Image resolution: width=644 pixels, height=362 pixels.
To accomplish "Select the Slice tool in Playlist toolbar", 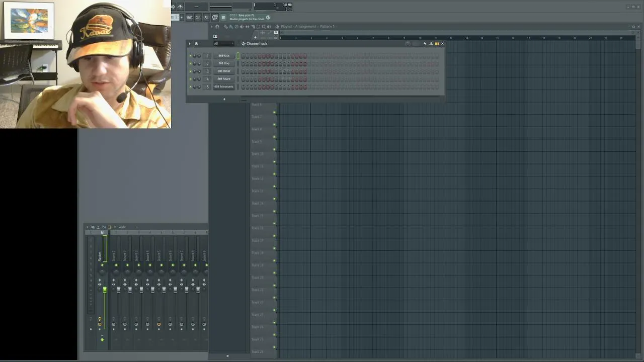I will pyautogui.click(x=253, y=27).
